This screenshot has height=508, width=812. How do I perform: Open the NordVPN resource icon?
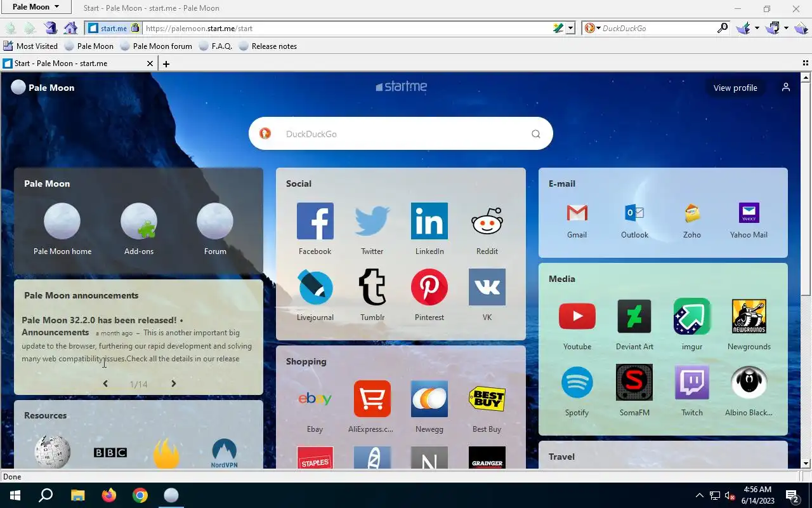(x=224, y=452)
